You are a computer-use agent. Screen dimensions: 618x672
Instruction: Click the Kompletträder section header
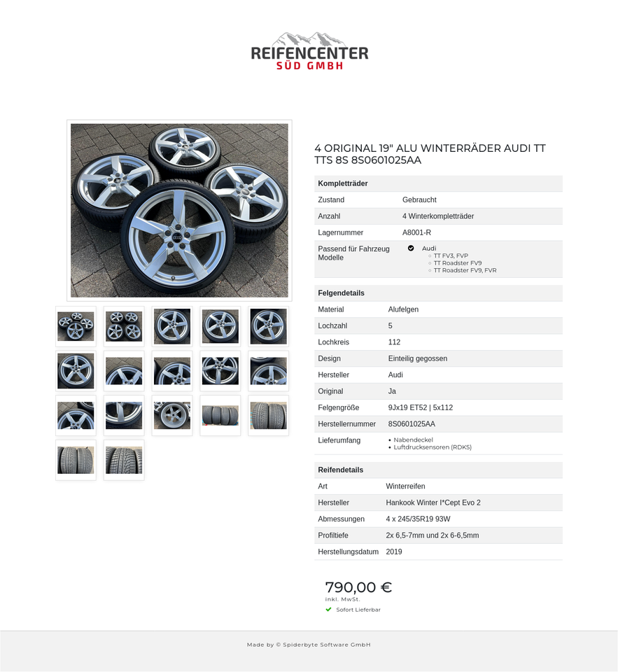[x=343, y=183]
